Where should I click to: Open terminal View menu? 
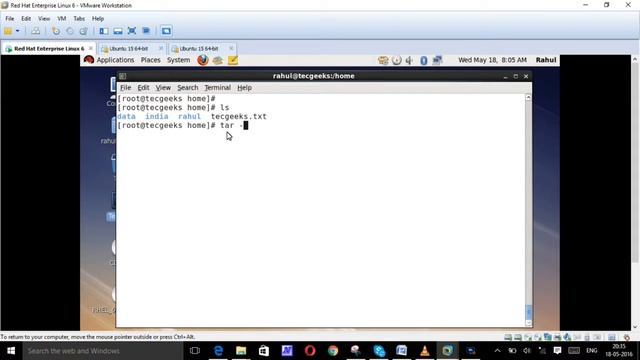pyautogui.click(x=163, y=88)
